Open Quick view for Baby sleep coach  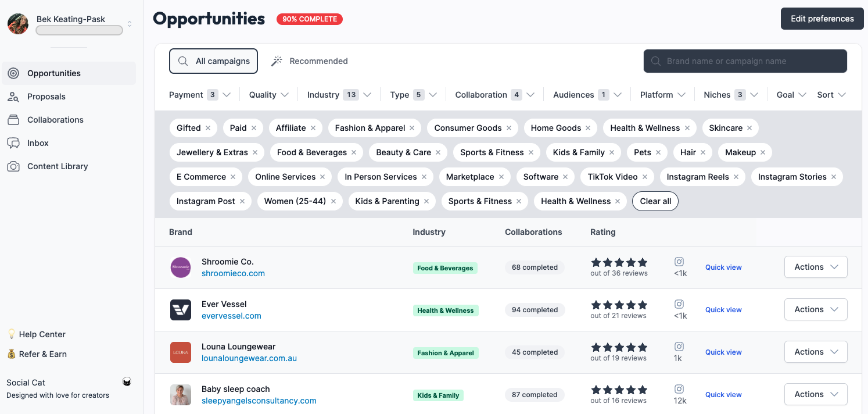click(x=723, y=395)
